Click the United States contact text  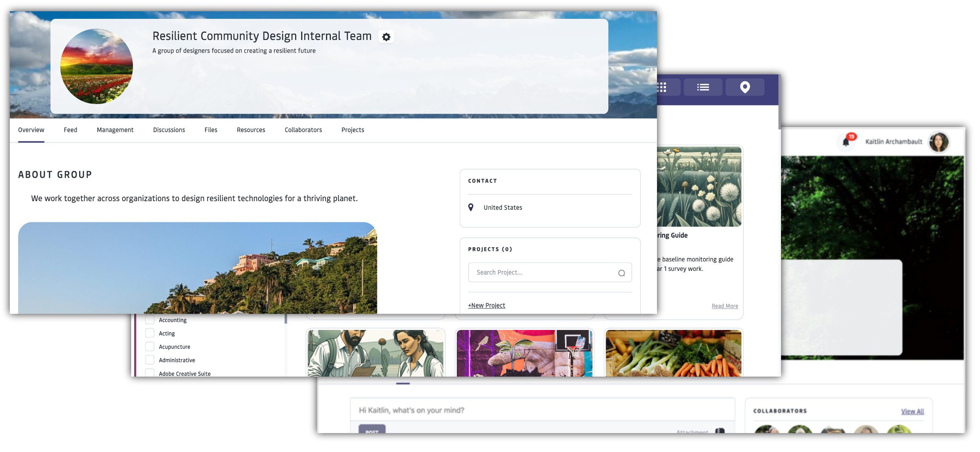click(x=502, y=208)
